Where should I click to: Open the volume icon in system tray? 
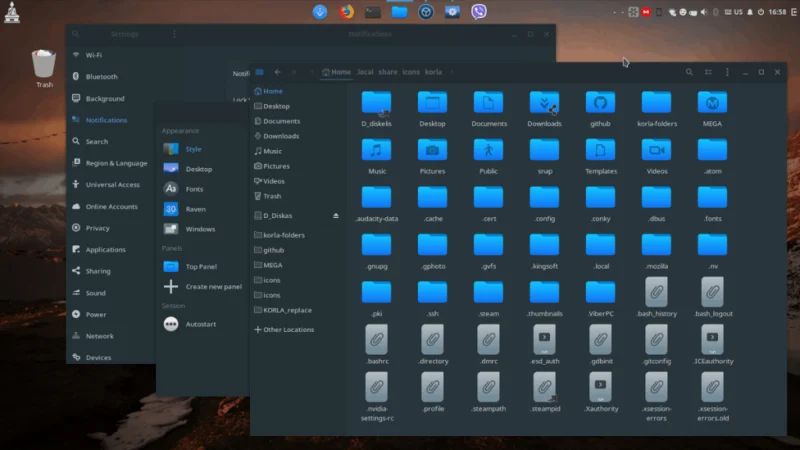pos(704,12)
